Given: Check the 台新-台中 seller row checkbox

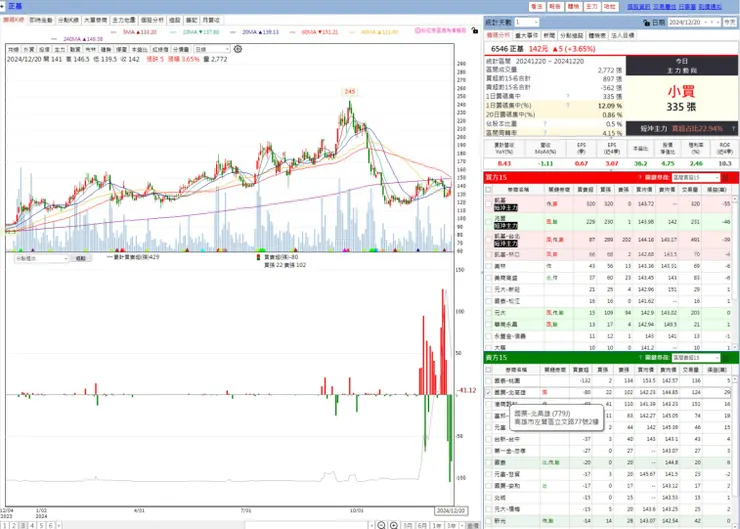Looking at the screenshot, I should pyautogui.click(x=488, y=439).
